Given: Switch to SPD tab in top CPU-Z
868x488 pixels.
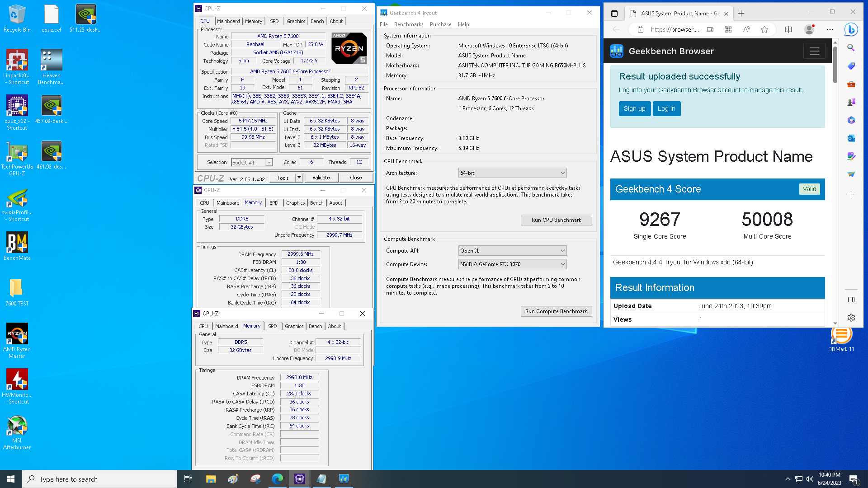Looking at the screenshot, I should [x=274, y=21].
